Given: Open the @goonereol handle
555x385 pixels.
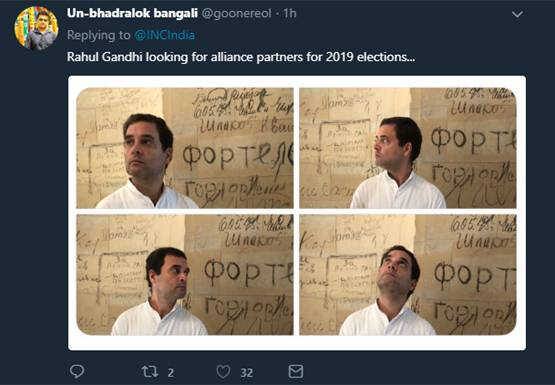Looking at the screenshot, I should tap(236, 13).
